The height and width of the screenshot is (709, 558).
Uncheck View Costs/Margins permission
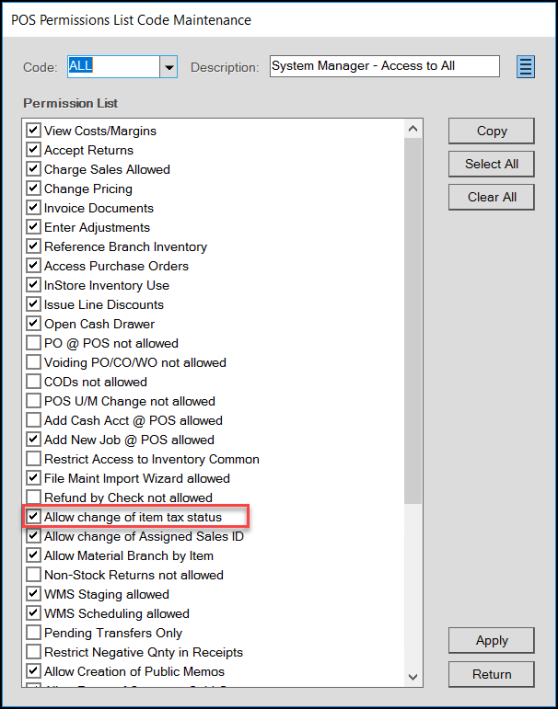(x=33, y=130)
